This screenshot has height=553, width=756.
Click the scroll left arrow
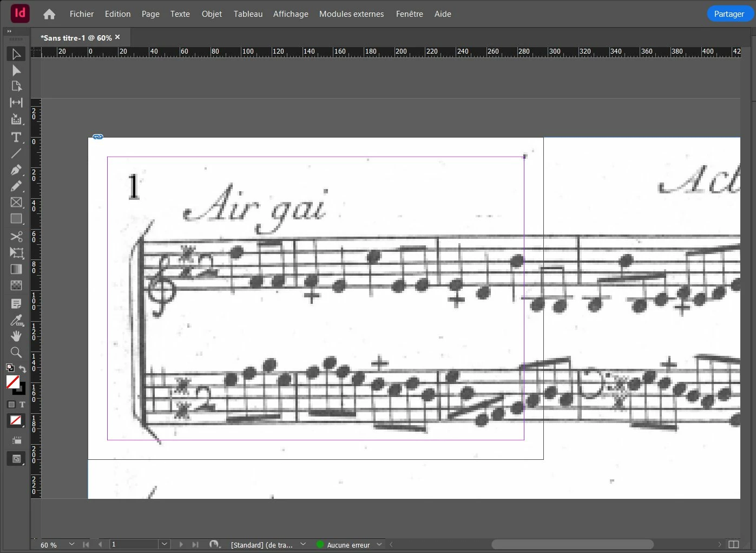click(x=391, y=544)
